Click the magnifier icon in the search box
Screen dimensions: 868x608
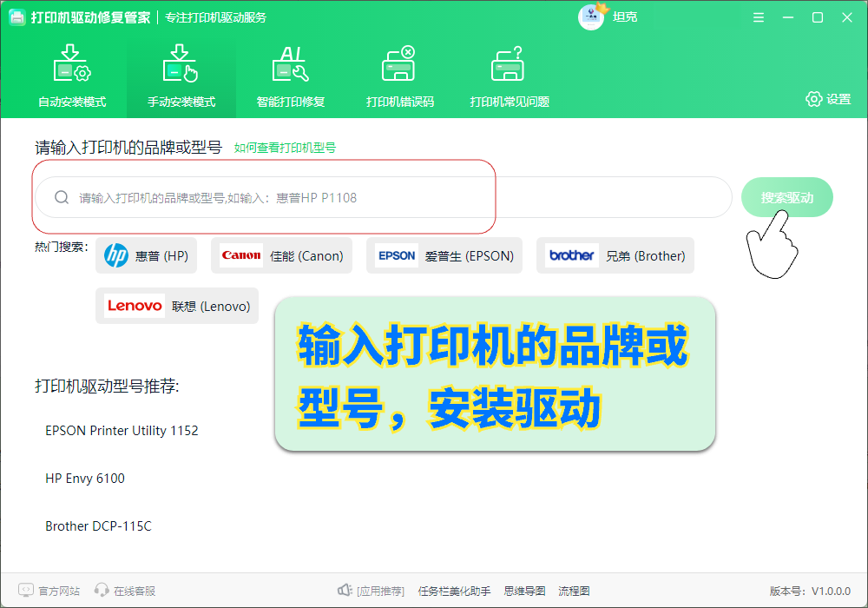[x=62, y=197]
